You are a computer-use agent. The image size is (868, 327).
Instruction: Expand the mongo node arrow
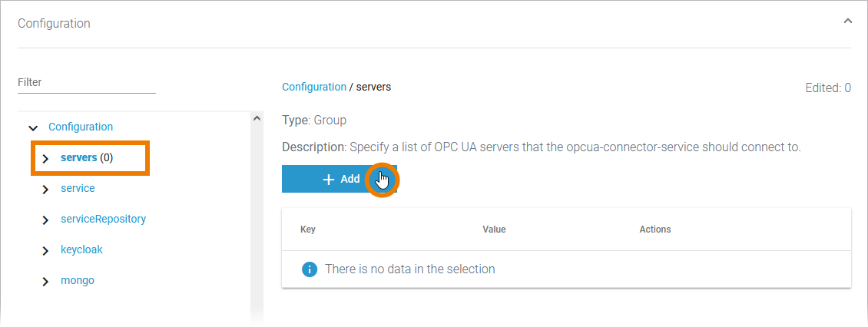[45, 281]
